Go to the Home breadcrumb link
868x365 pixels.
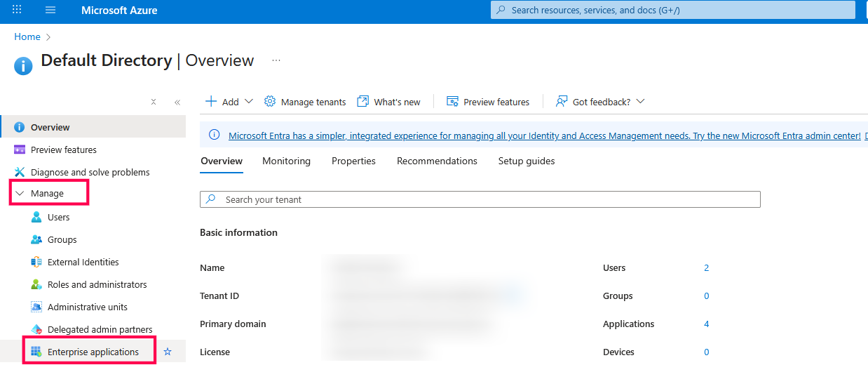click(x=27, y=36)
